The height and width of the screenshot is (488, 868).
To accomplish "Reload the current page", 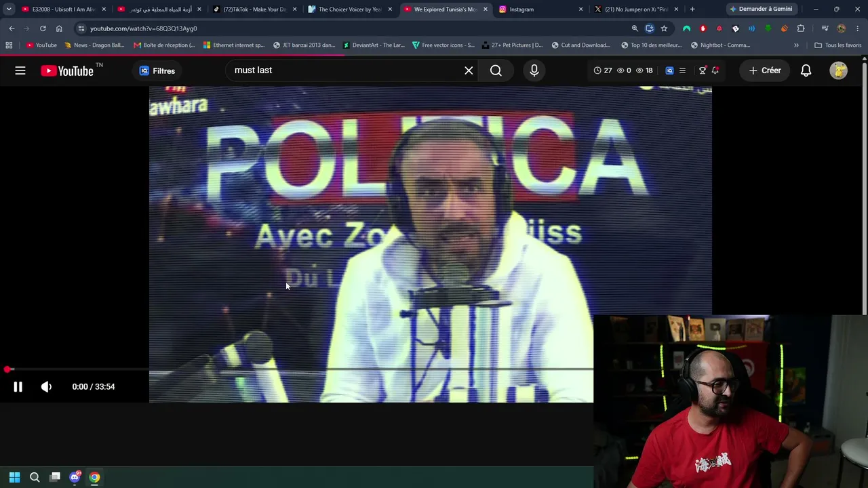I will coord(43,28).
